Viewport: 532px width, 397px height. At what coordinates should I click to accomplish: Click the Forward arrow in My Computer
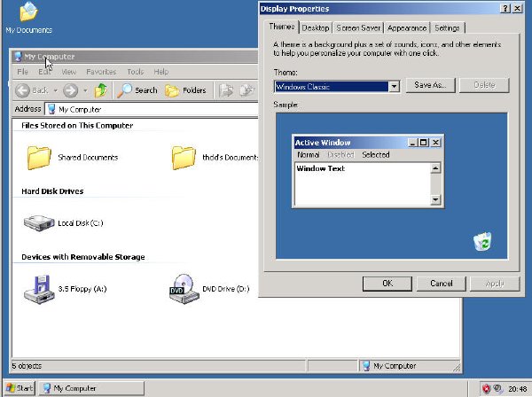tap(71, 90)
